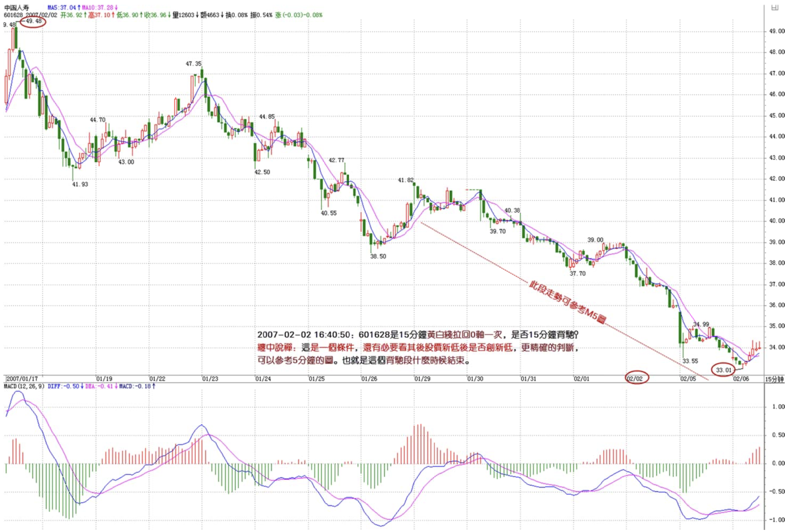
Task: Click the layout icon in the top-right corner
Action: pos(775,7)
